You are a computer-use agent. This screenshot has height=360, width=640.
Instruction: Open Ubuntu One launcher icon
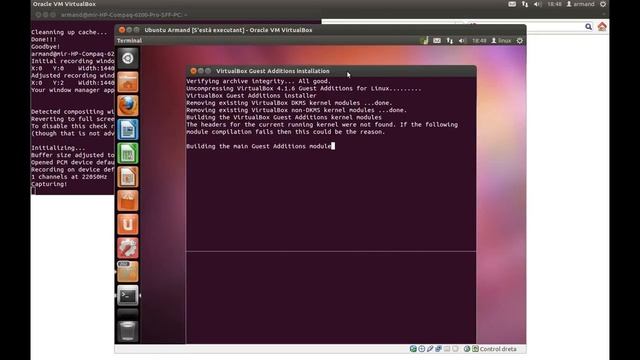pos(128,224)
